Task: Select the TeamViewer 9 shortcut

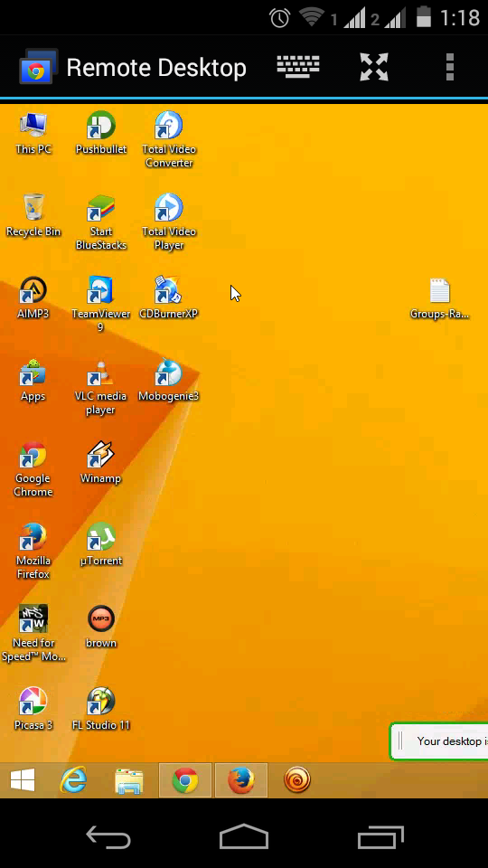Action: (x=100, y=304)
